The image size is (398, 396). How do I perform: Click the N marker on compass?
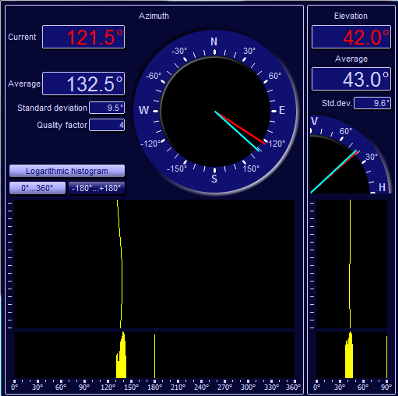click(x=214, y=42)
